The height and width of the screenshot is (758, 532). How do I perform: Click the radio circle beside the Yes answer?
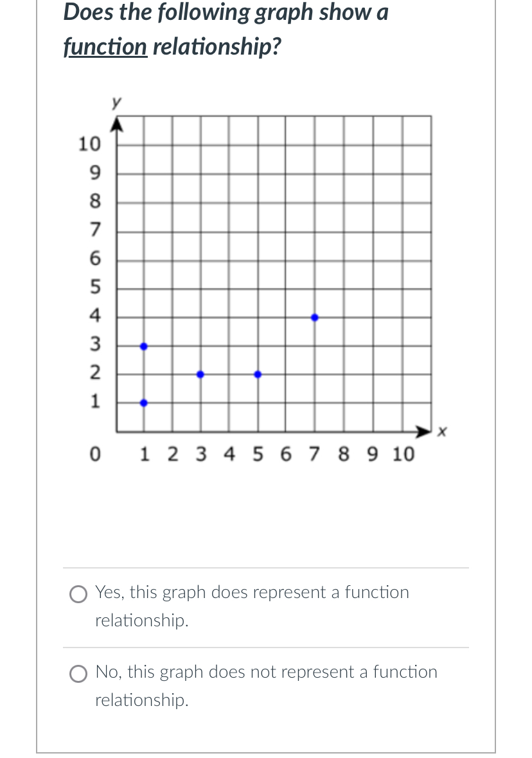point(78,594)
